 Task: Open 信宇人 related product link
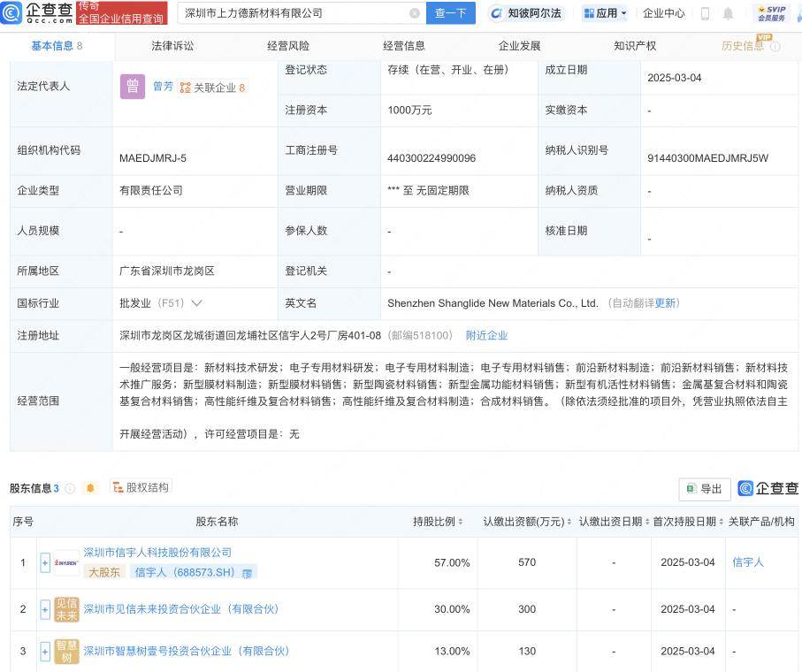click(x=748, y=562)
